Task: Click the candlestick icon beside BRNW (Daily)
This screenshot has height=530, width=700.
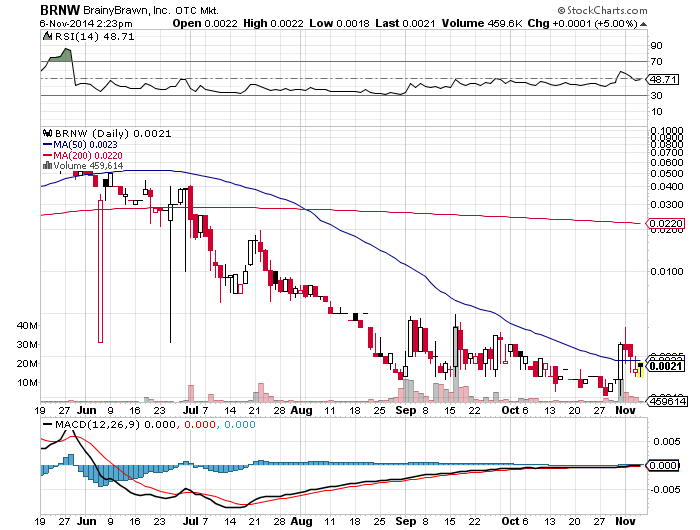Action: (47, 133)
